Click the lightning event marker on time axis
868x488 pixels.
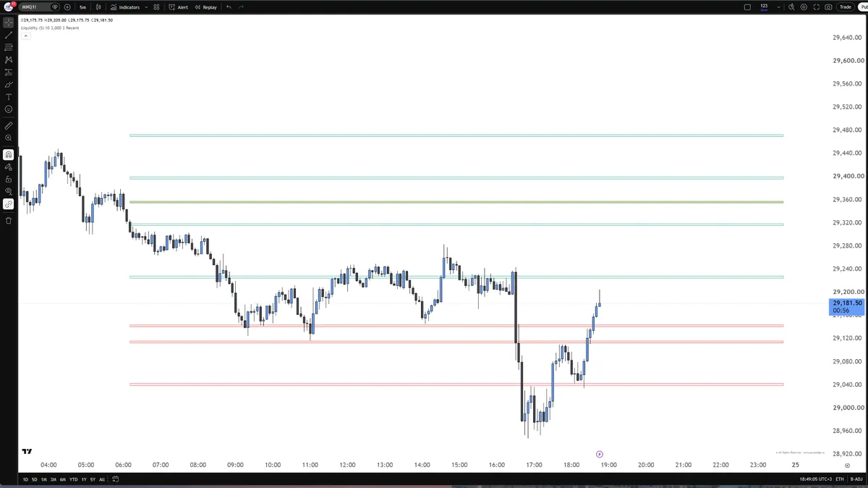[600, 454]
